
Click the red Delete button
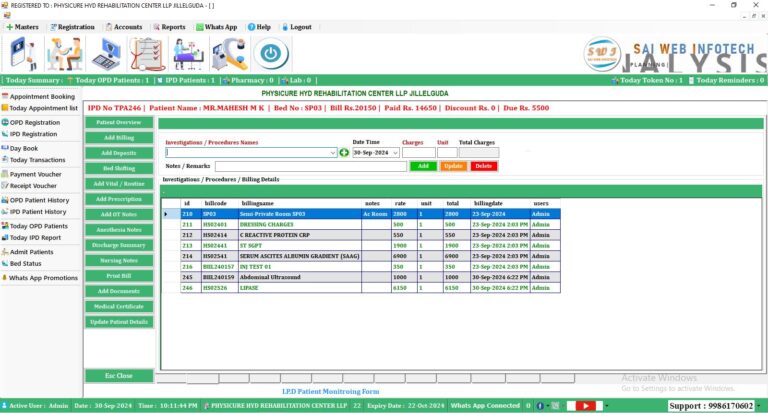pyautogui.click(x=483, y=166)
